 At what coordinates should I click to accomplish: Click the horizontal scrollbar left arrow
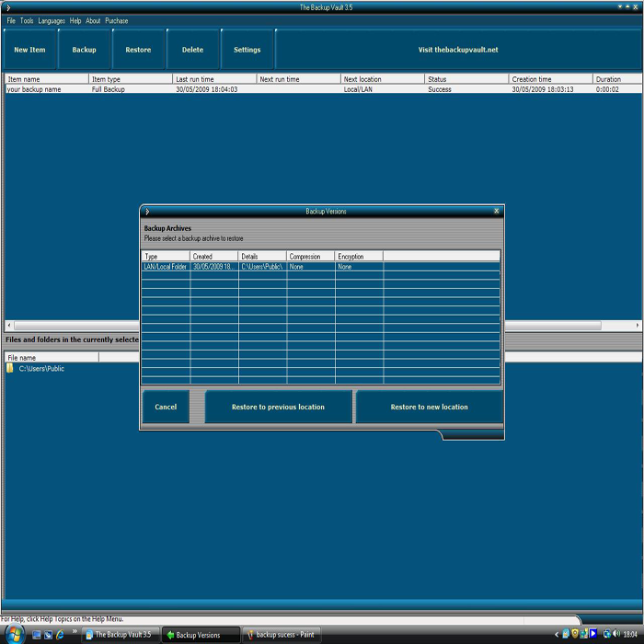pyautogui.click(x=9, y=325)
